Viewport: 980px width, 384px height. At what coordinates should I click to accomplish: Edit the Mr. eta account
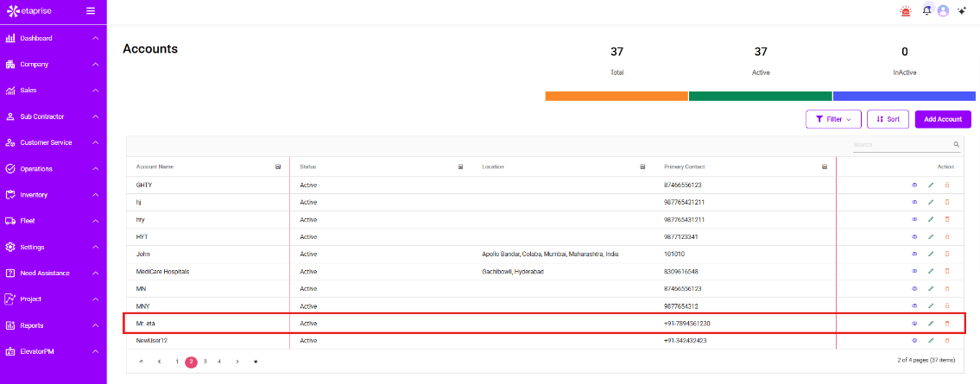[x=931, y=324]
